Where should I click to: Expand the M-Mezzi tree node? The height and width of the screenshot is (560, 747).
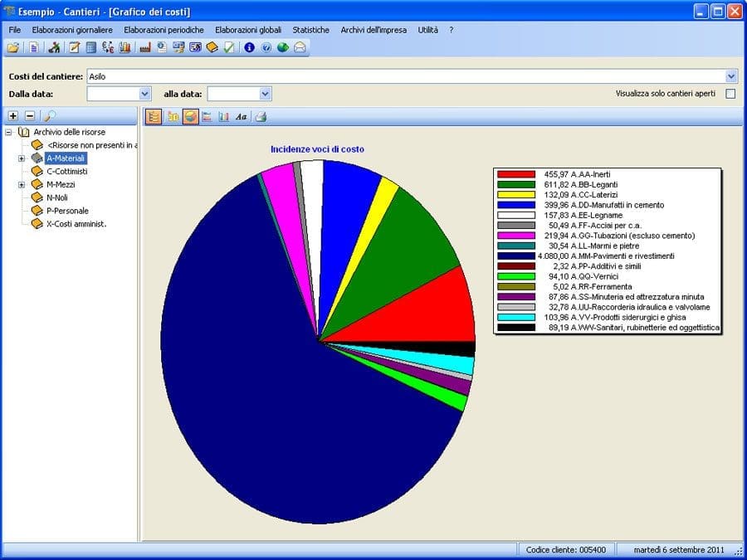[x=22, y=184]
